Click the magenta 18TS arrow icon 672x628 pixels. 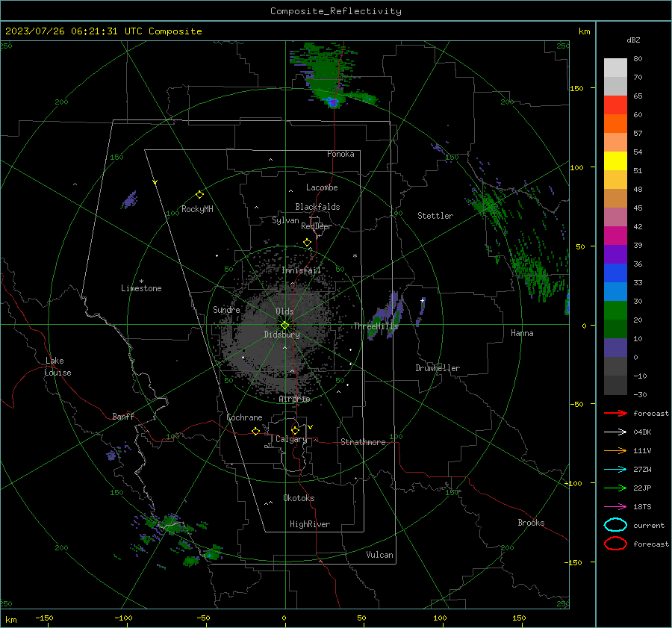(615, 507)
